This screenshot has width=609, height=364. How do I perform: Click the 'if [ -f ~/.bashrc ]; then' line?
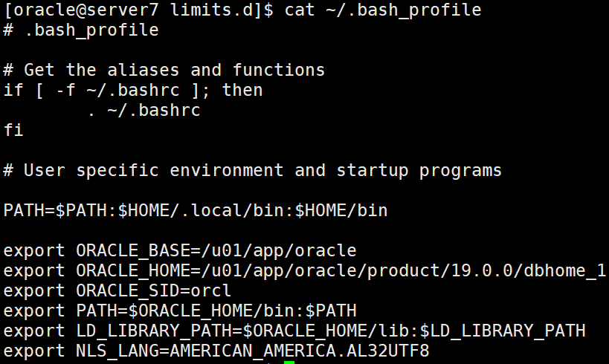133,91
